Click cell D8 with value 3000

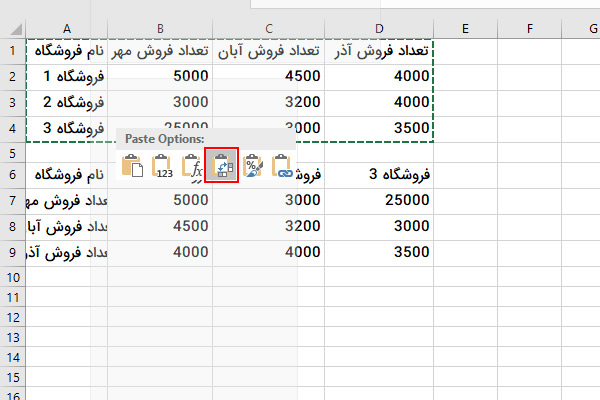(379, 227)
